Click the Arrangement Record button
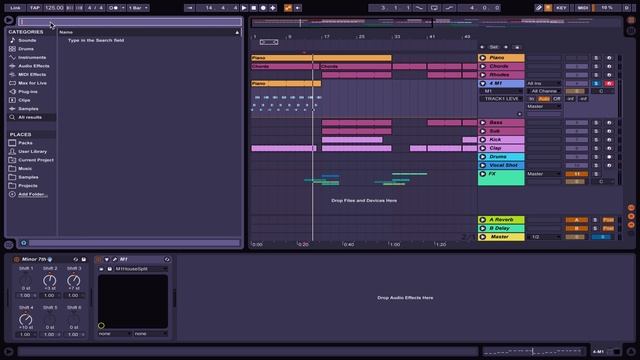 coord(263,8)
